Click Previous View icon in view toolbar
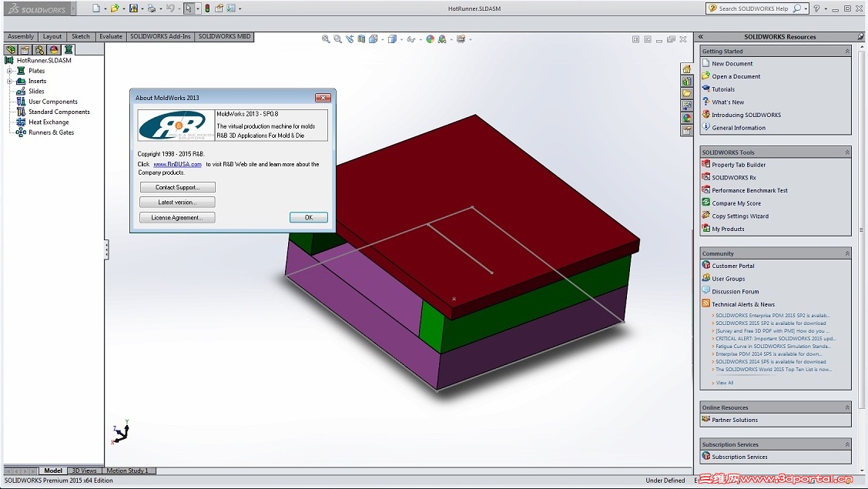 click(x=350, y=39)
